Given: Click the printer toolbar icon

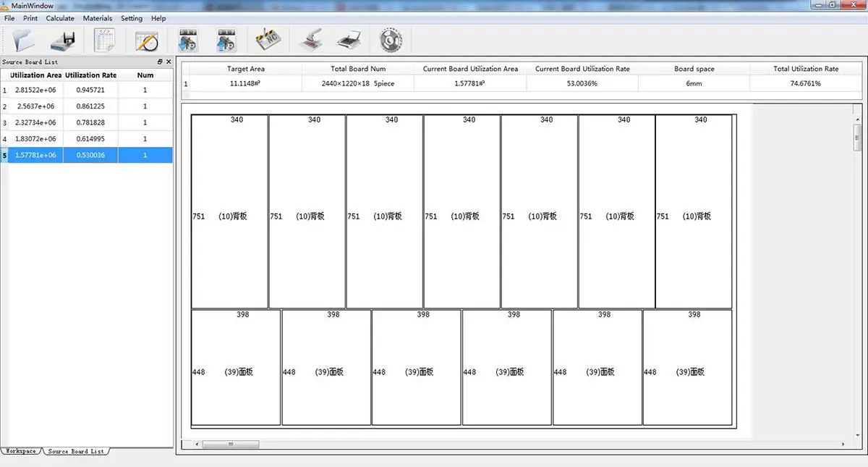Looking at the screenshot, I should (349, 40).
